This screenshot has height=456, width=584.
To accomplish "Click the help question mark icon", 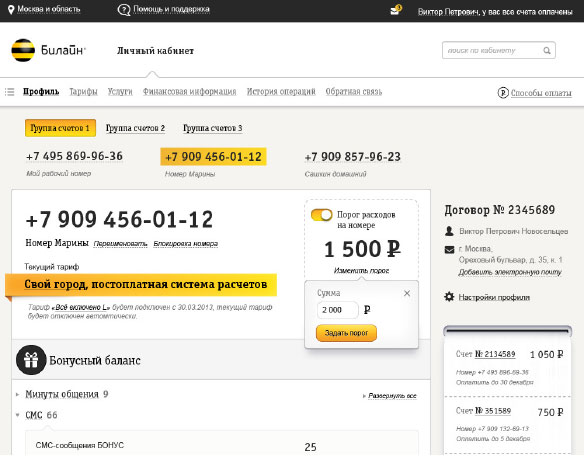I will click(x=124, y=10).
